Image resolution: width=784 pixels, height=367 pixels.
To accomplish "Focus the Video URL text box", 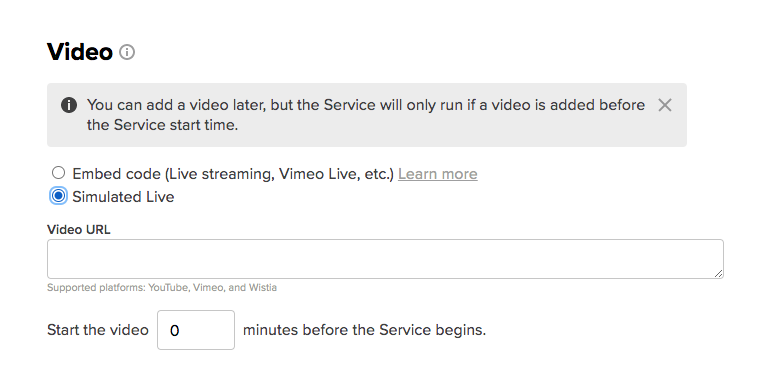I will pos(385,259).
